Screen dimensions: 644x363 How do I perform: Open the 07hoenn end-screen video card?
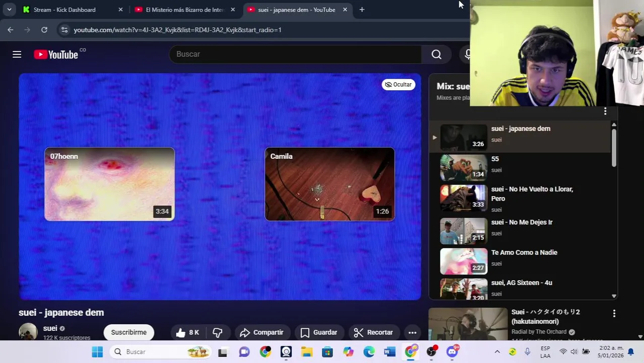pos(109,184)
